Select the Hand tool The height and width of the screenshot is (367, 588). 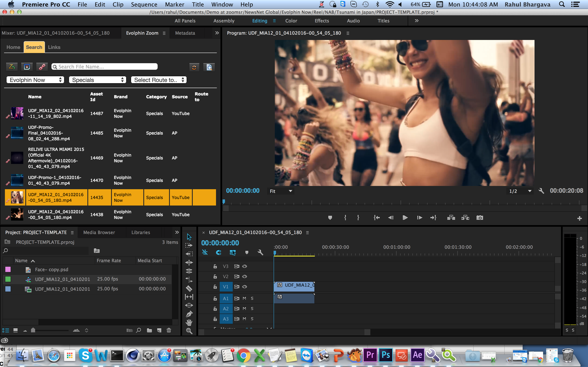[x=189, y=322]
